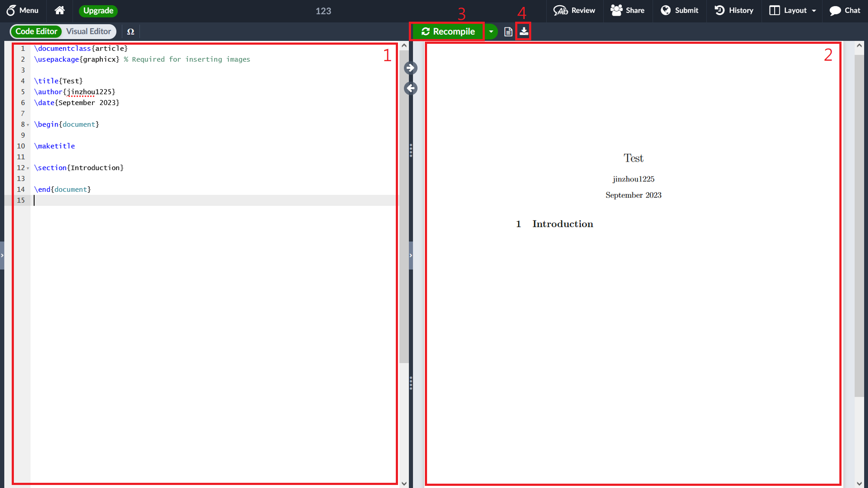Switch to Visual Editor mode
The height and width of the screenshot is (488, 868).
pyautogui.click(x=89, y=31)
